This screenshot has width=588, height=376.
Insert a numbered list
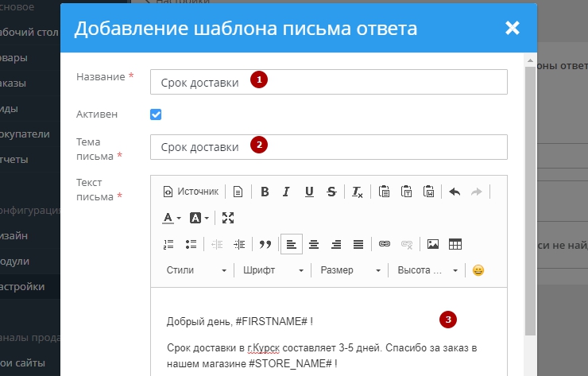(x=168, y=244)
